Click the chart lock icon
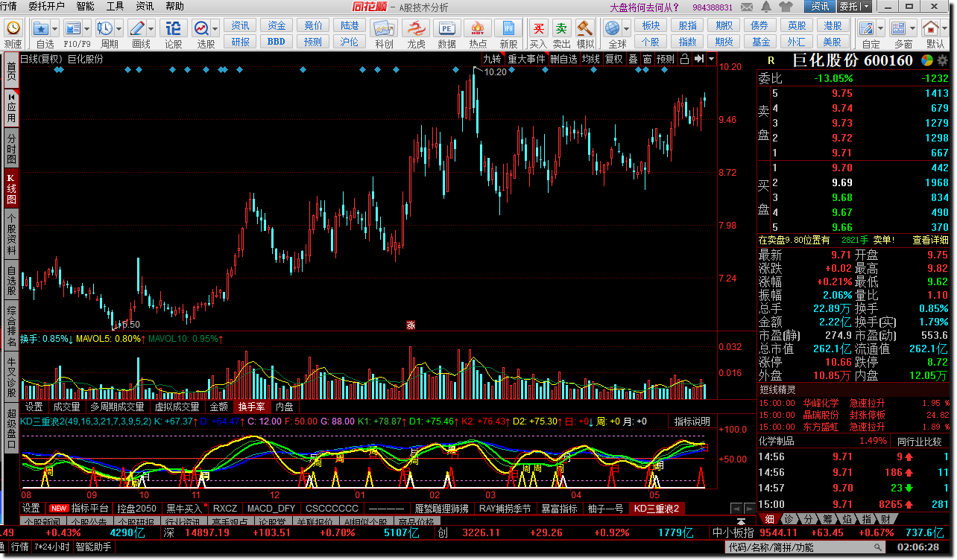The height and width of the screenshot is (560, 957). click(684, 59)
